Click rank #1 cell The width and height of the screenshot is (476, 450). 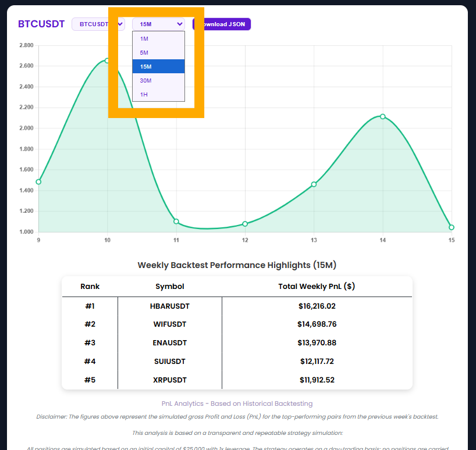click(90, 306)
